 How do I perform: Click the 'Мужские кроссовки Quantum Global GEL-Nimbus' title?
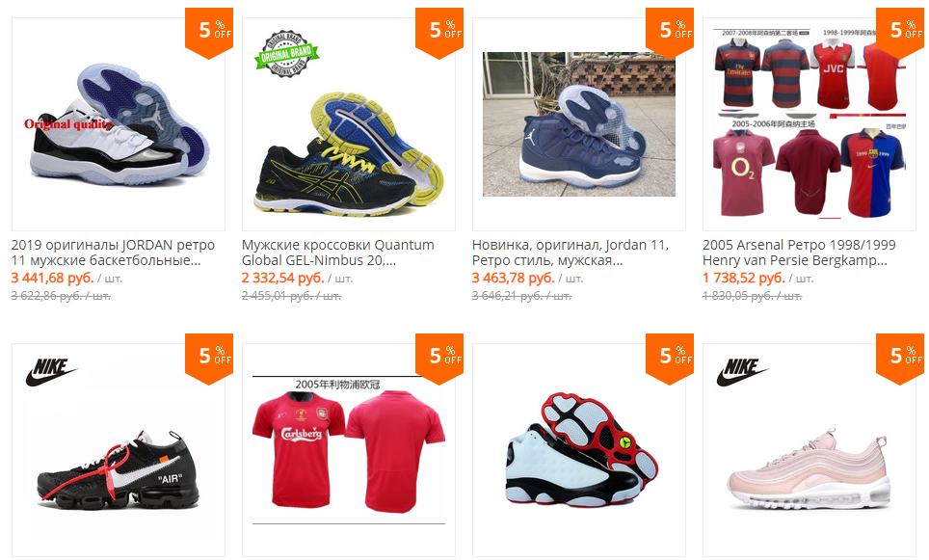(337, 253)
